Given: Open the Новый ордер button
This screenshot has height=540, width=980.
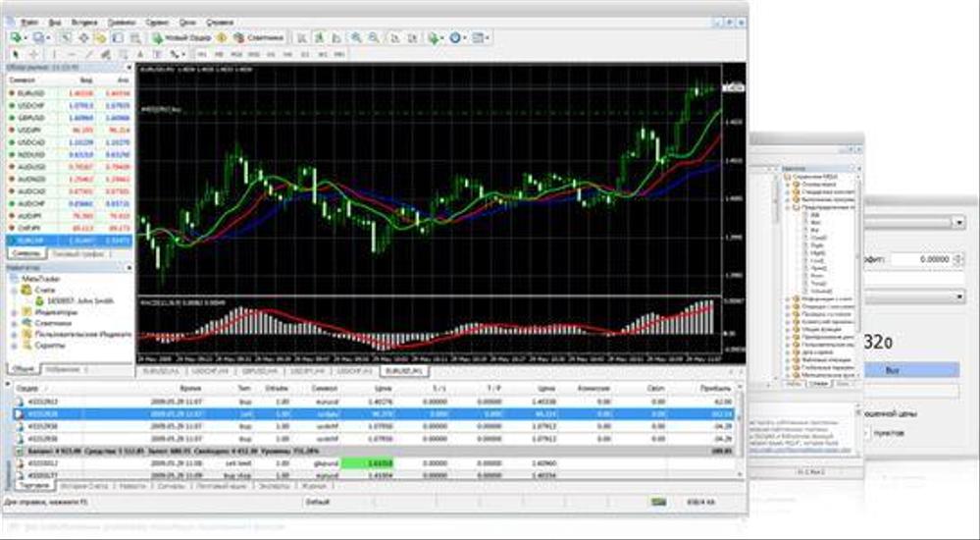Looking at the screenshot, I should (x=181, y=38).
